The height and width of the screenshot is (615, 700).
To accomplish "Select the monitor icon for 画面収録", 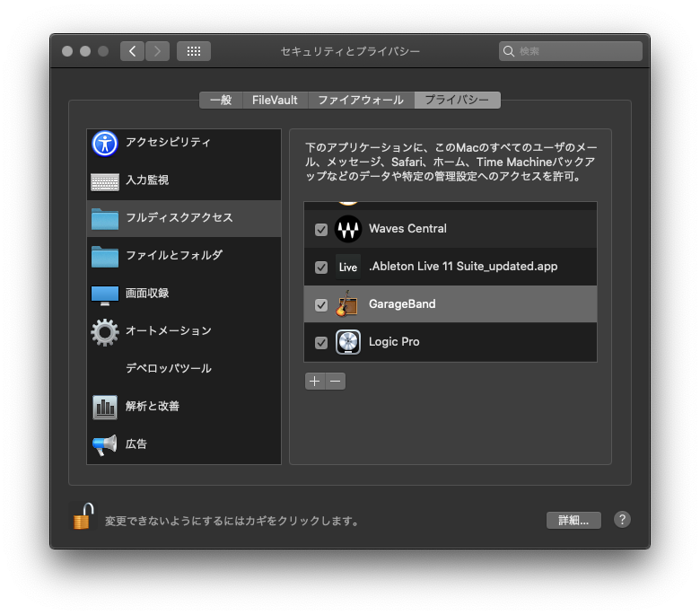I will 105,295.
